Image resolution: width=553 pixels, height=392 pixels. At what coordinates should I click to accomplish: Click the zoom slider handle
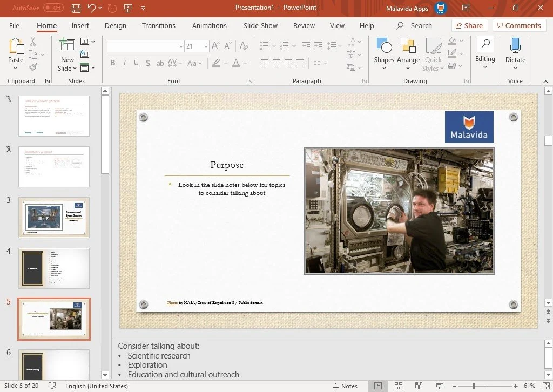[x=474, y=386]
